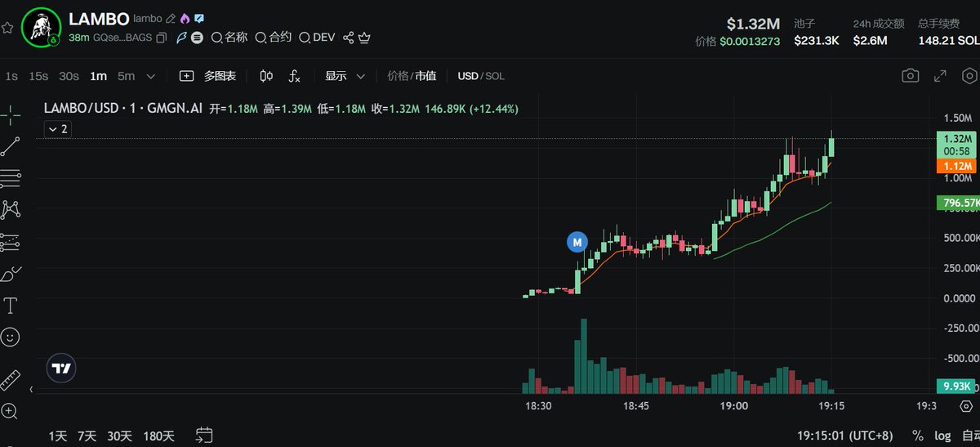This screenshot has height=447, width=980.
Task: Click the orange 1.12M price label
Action: coord(957,166)
